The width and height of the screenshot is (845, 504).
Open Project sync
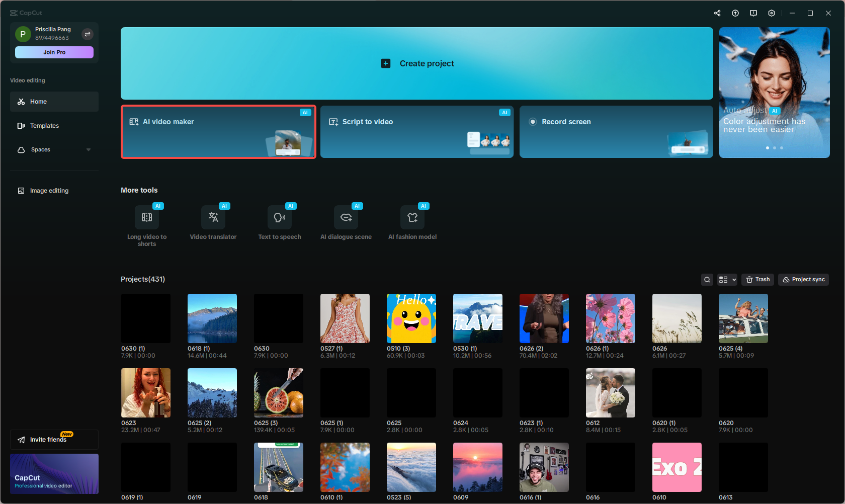tap(803, 279)
